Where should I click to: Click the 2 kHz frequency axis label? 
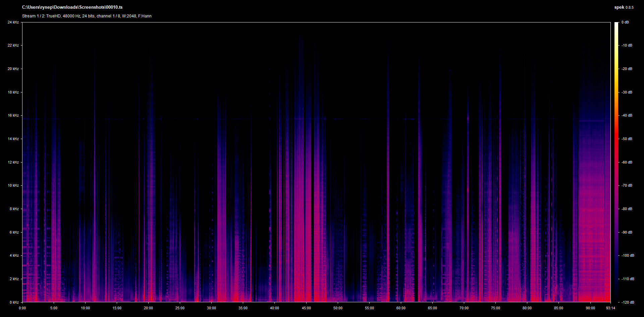pos(14,279)
